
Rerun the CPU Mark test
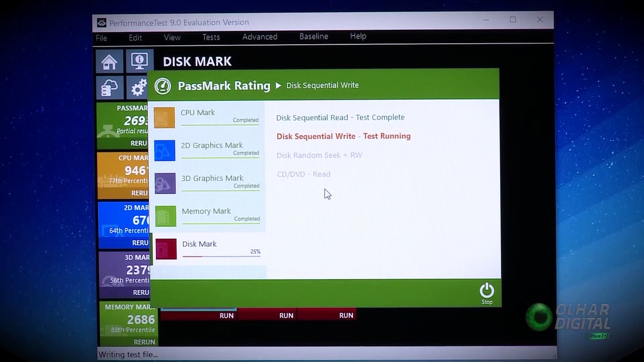tap(140, 193)
